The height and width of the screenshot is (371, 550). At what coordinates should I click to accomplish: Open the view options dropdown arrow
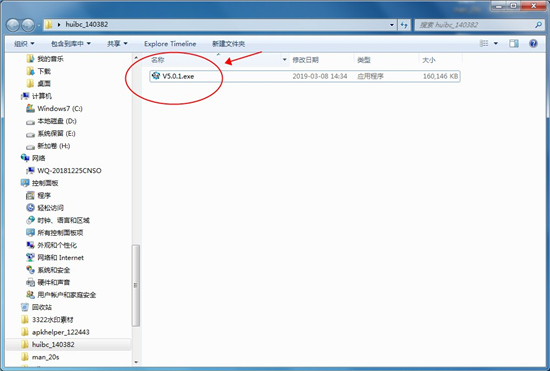click(496, 43)
